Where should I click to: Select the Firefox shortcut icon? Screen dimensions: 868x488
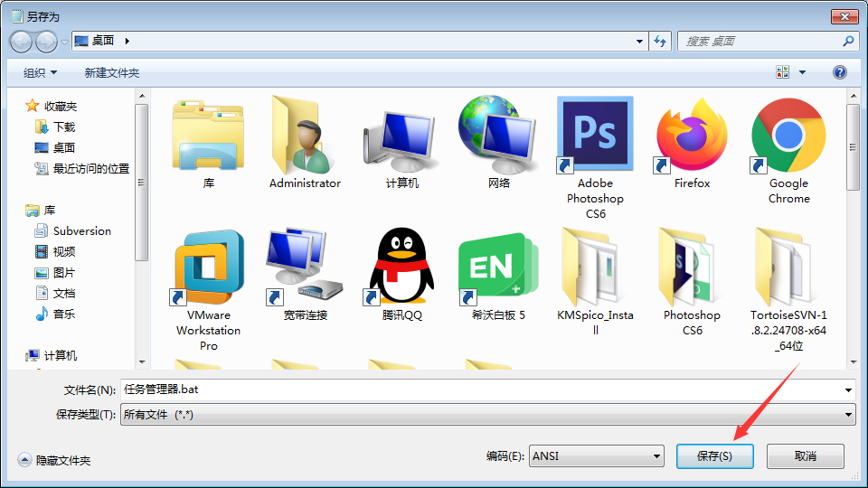pos(692,135)
